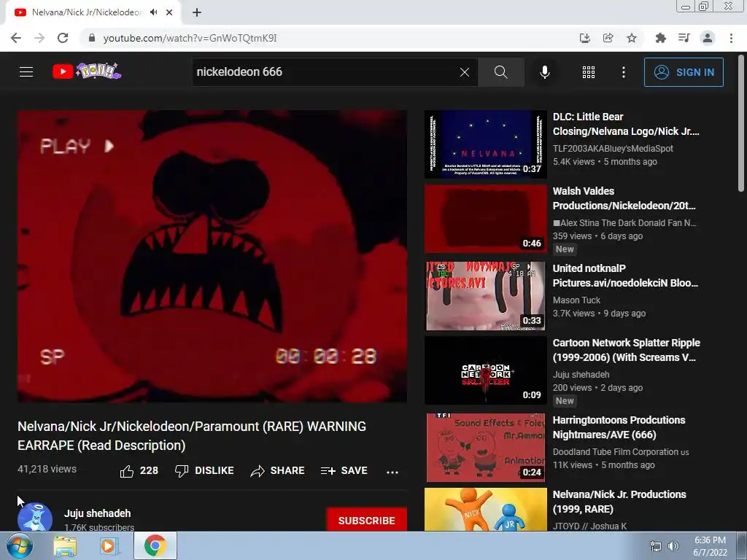Clear the search box with X icon
747x560 pixels.
465,72
